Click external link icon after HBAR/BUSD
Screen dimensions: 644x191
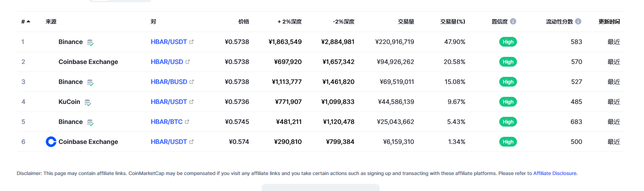pyautogui.click(x=191, y=82)
